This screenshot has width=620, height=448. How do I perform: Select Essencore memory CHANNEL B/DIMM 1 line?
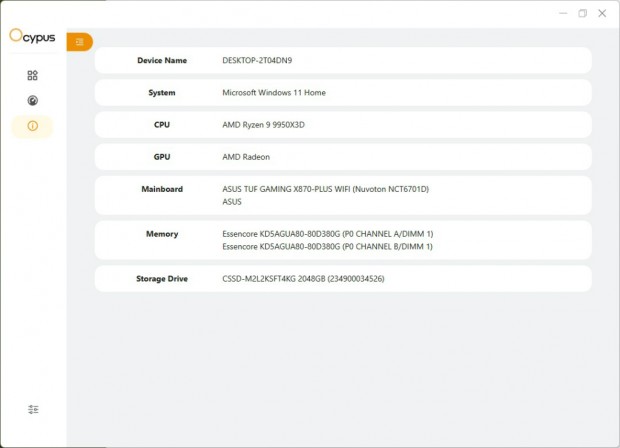(x=327, y=246)
